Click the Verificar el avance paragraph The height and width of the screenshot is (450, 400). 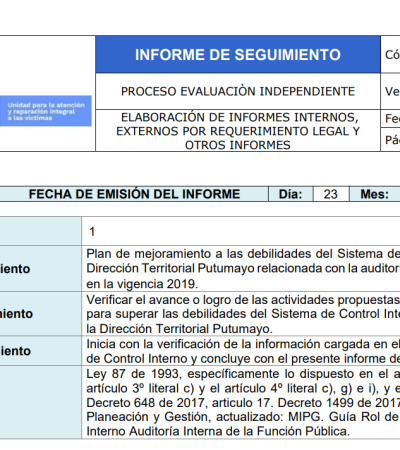[243, 314]
